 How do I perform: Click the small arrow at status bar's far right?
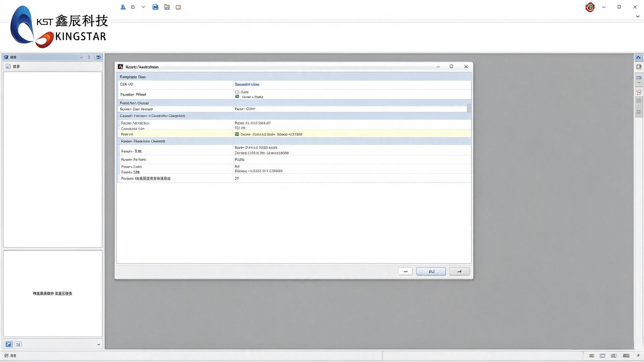pyautogui.click(x=638, y=355)
